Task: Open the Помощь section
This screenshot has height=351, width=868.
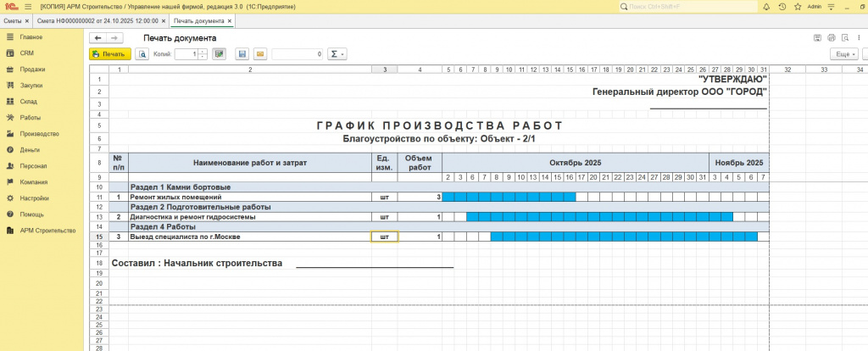Action: 30,214
